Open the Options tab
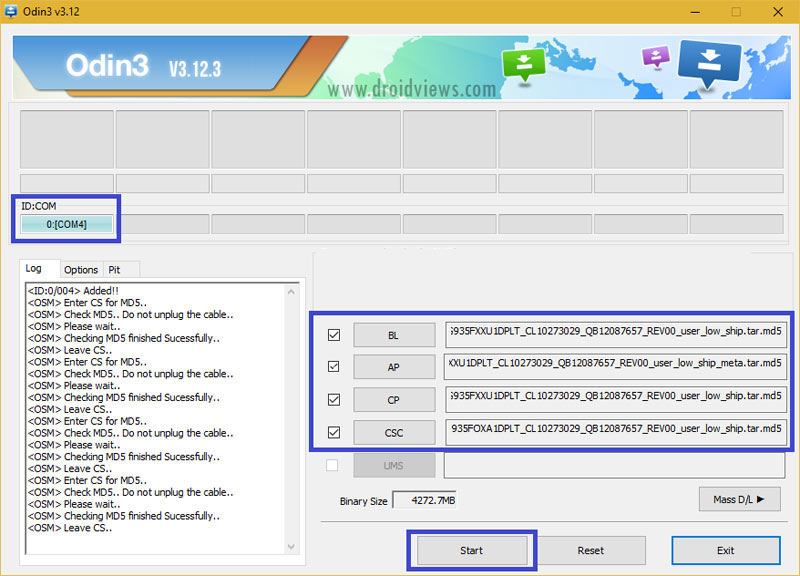 coord(81,269)
